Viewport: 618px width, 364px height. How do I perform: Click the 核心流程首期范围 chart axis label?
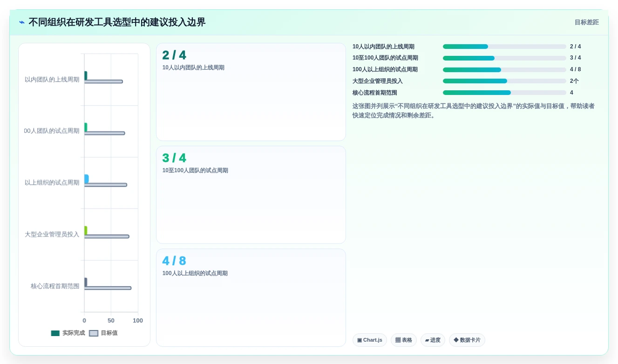tap(55, 286)
